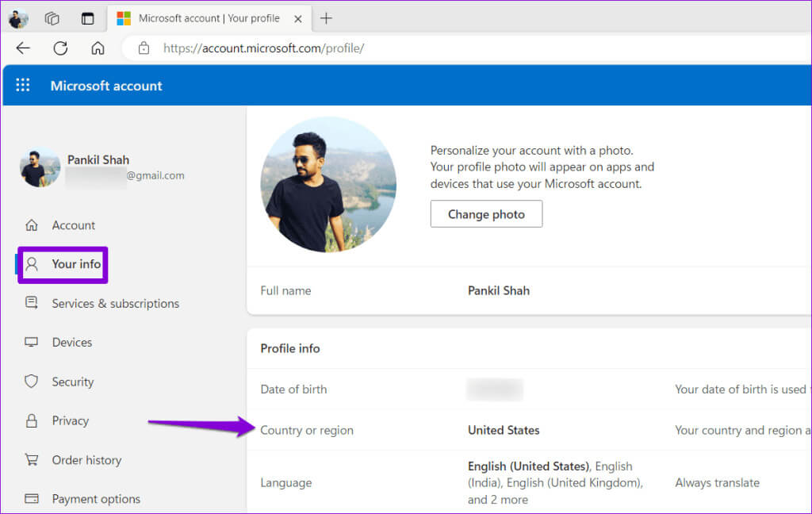The width and height of the screenshot is (812, 514).
Task: Go back to previous page
Action: point(23,48)
